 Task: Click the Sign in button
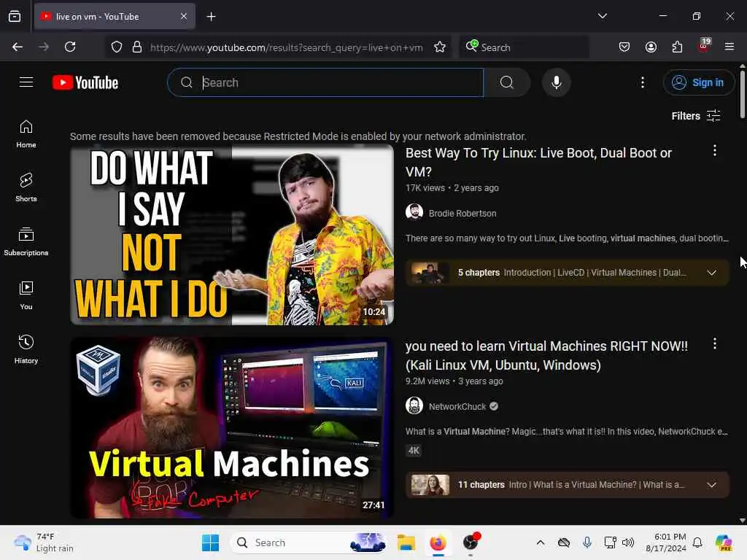tap(698, 82)
